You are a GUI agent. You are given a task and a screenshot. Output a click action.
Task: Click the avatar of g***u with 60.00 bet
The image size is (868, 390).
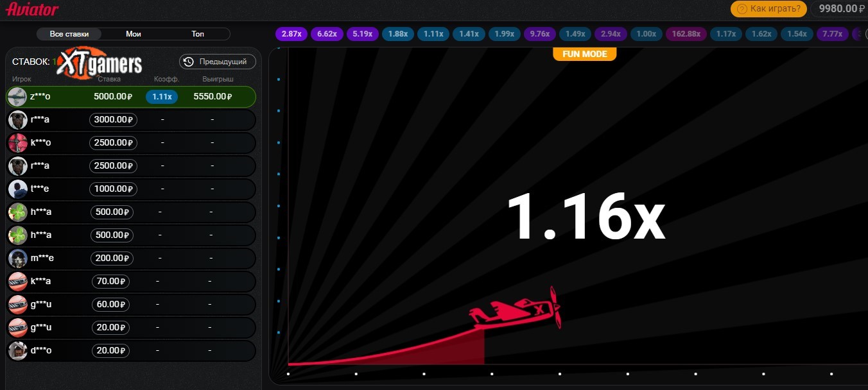pyautogui.click(x=17, y=304)
